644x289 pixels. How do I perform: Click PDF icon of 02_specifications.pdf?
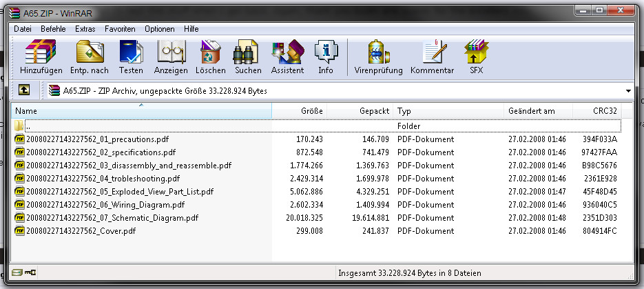[20, 152]
